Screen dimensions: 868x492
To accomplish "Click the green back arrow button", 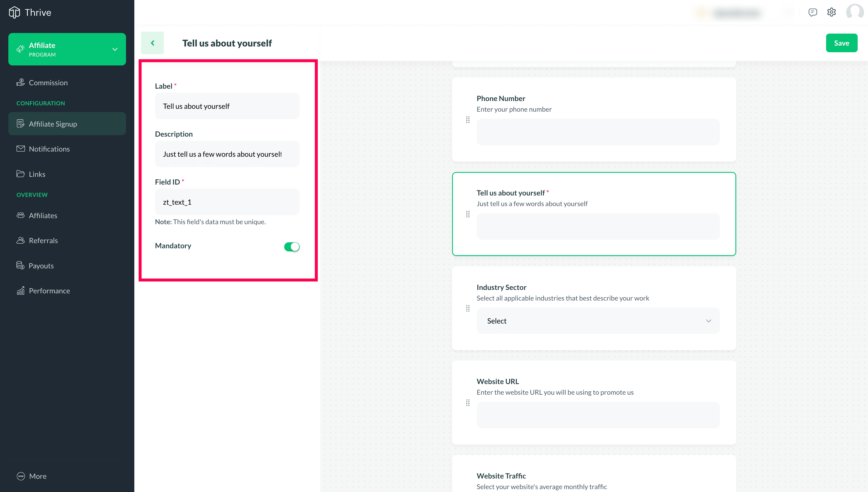I will (152, 43).
